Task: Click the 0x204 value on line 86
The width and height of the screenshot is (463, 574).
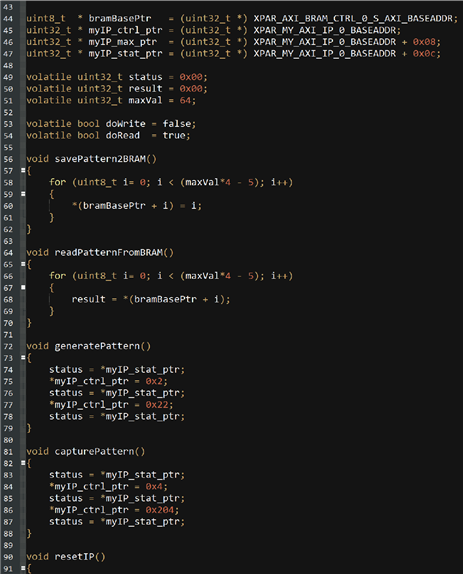Action: 160,510
